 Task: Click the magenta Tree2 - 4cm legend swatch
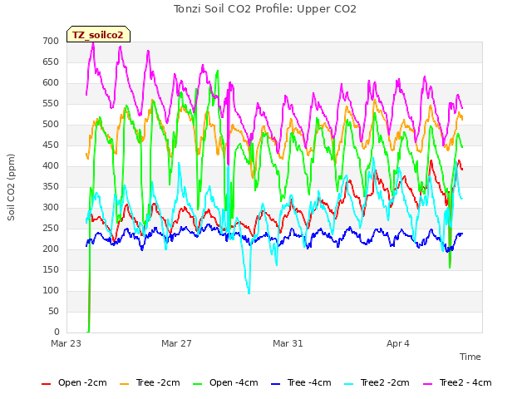(427, 384)
